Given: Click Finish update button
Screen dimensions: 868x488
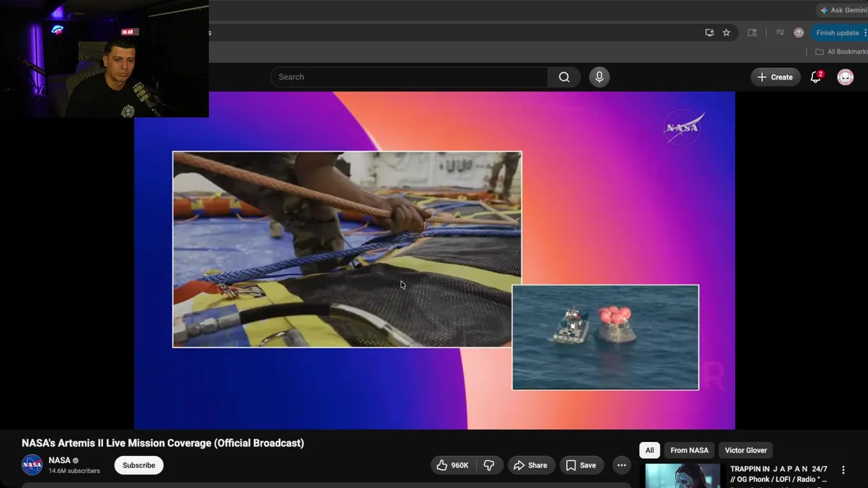Looking at the screenshot, I should point(840,33).
